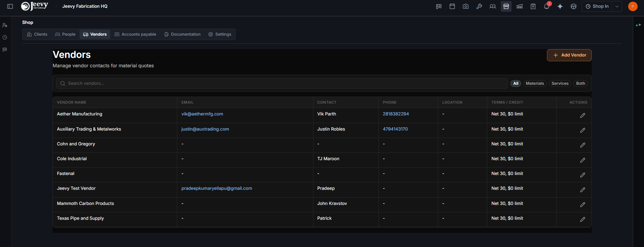Switch to Accounts payable tab
Viewport: 644px width, 247px height.
[x=135, y=34]
